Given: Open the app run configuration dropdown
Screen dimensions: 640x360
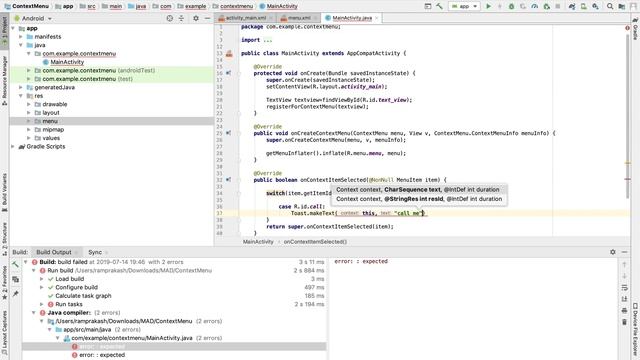Looking at the screenshot, I should coord(464,6).
